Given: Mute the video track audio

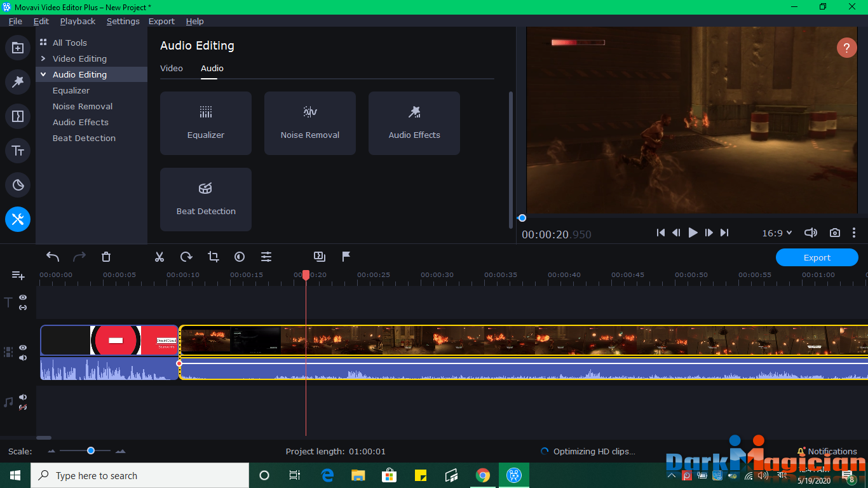Looking at the screenshot, I should 23,358.
